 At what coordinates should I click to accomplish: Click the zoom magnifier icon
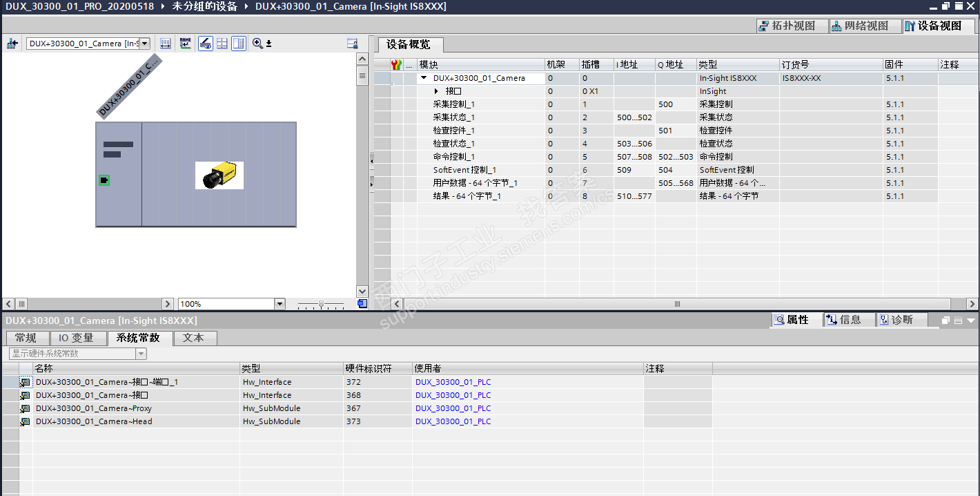257,44
